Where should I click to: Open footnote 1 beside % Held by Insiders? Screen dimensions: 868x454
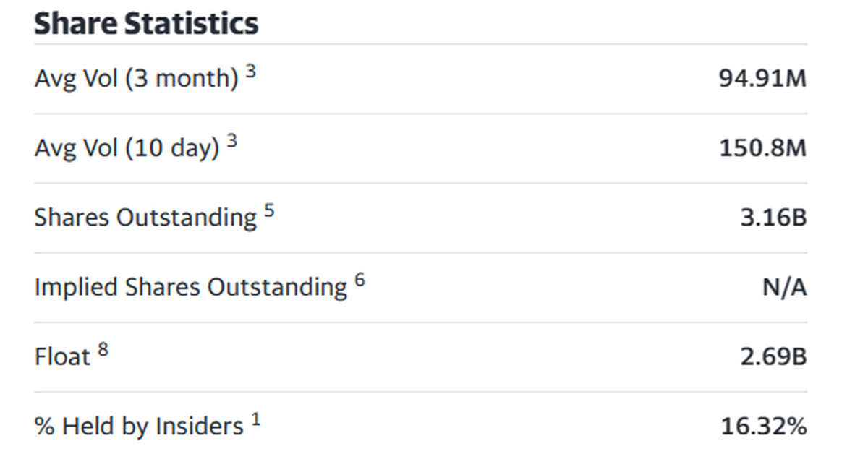click(255, 419)
